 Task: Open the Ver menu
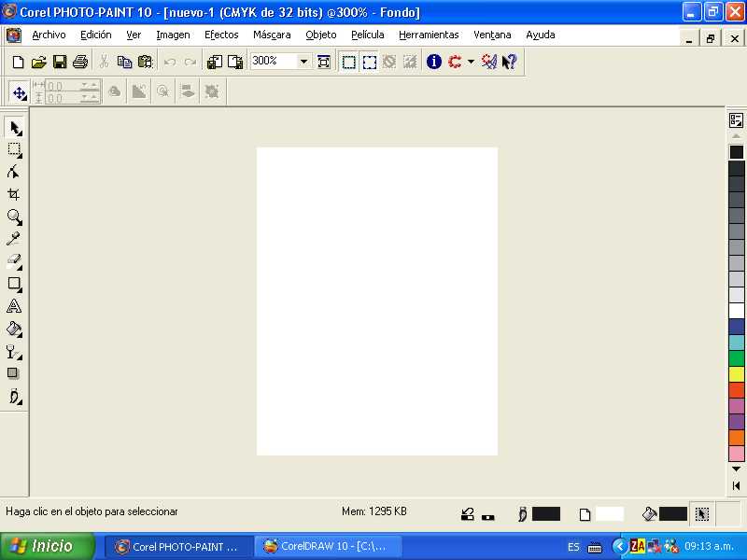tap(134, 35)
